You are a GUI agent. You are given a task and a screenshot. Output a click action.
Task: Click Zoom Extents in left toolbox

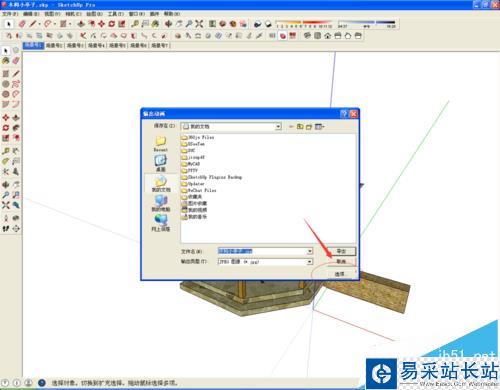(6, 205)
